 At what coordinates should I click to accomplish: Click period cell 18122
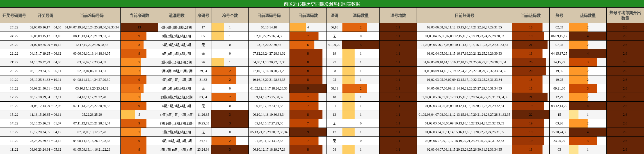point(14,88)
